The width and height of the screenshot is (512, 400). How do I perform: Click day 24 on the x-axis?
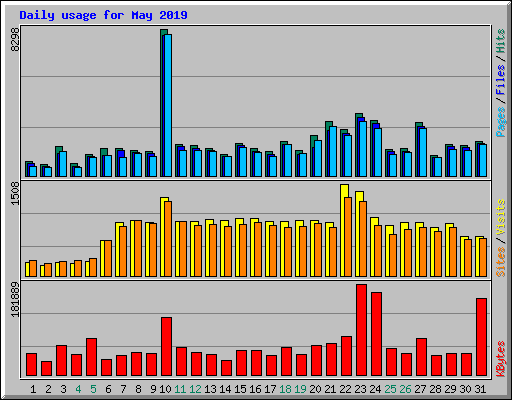point(375,389)
